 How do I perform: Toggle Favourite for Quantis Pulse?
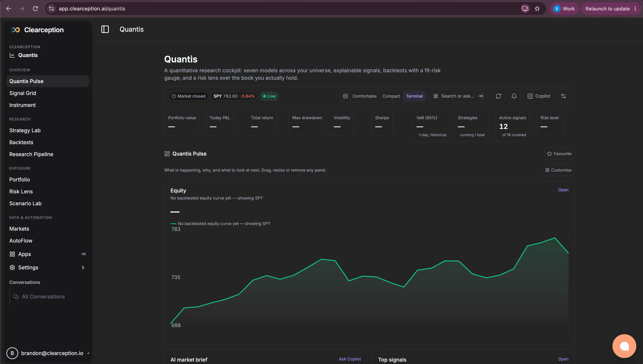(x=559, y=153)
